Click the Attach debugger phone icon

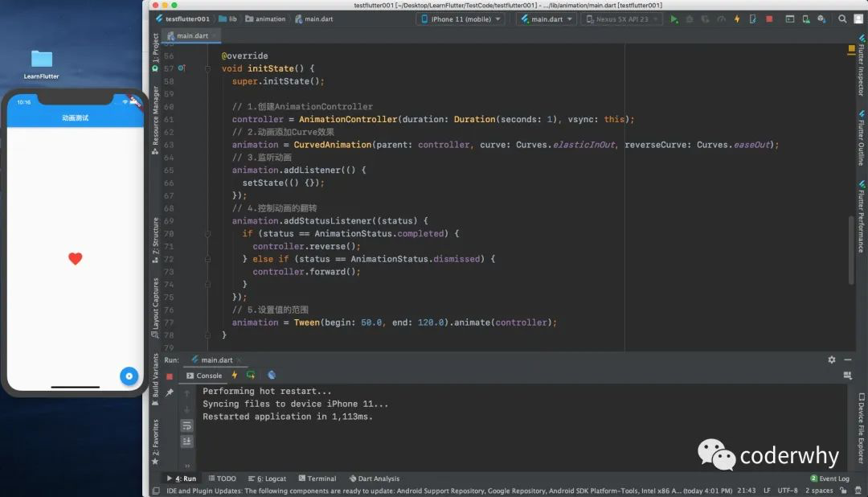753,19
